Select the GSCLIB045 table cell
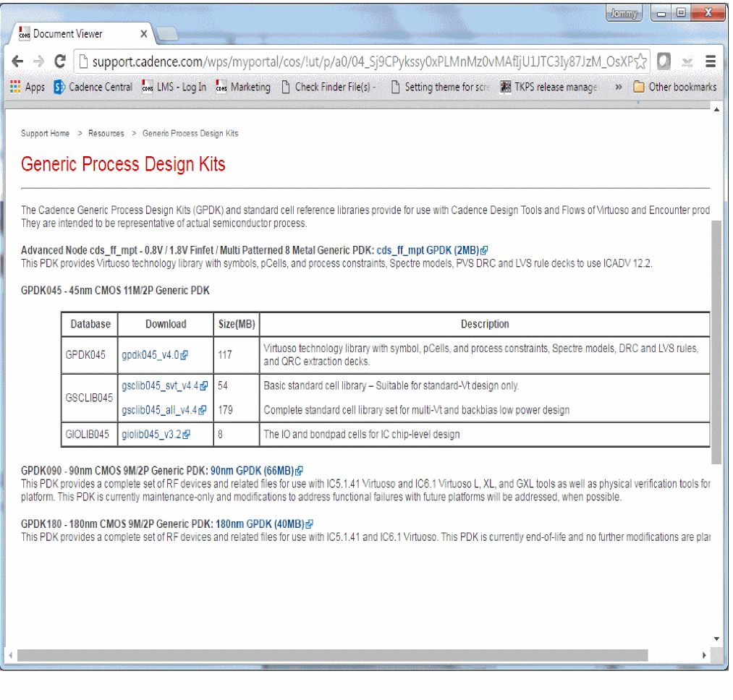Image resolution: width=733 pixels, height=700 pixels. 89,398
